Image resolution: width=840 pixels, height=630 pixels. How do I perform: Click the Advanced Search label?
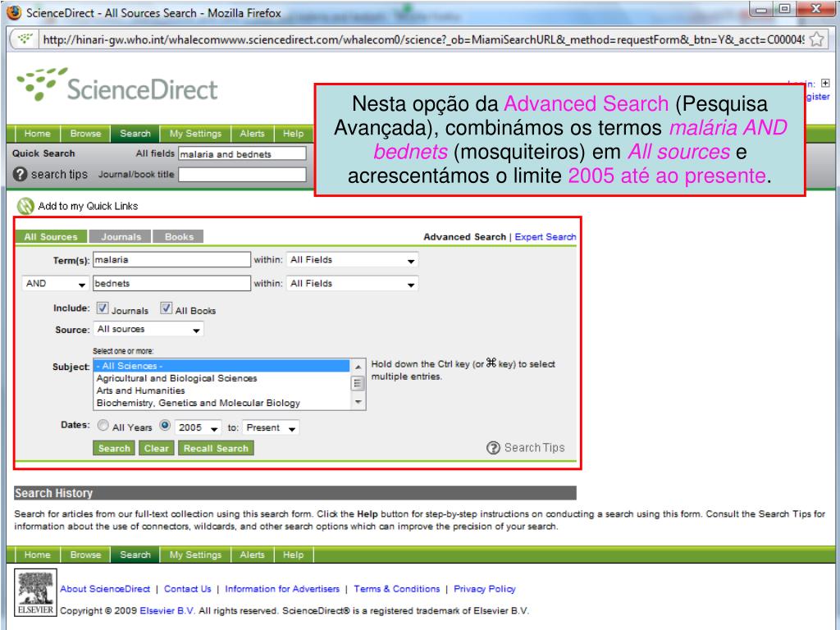click(x=464, y=237)
